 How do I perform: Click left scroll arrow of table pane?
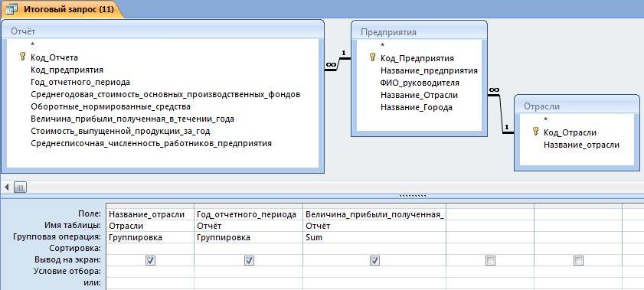[7, 187]
